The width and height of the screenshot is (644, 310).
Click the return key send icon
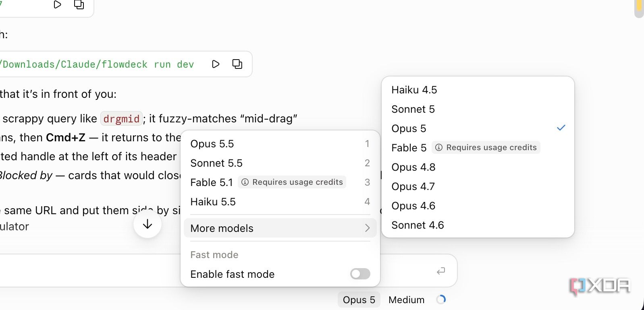441,271
